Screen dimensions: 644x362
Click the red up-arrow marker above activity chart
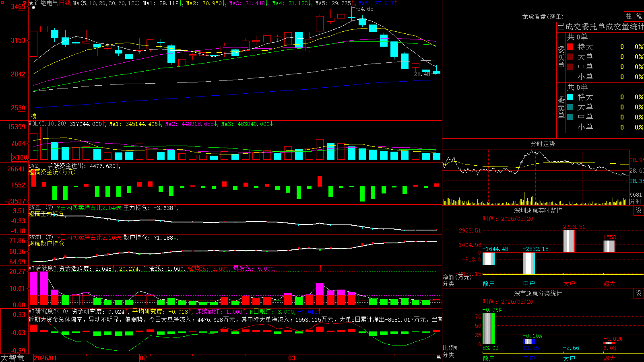tap(321, 268)
